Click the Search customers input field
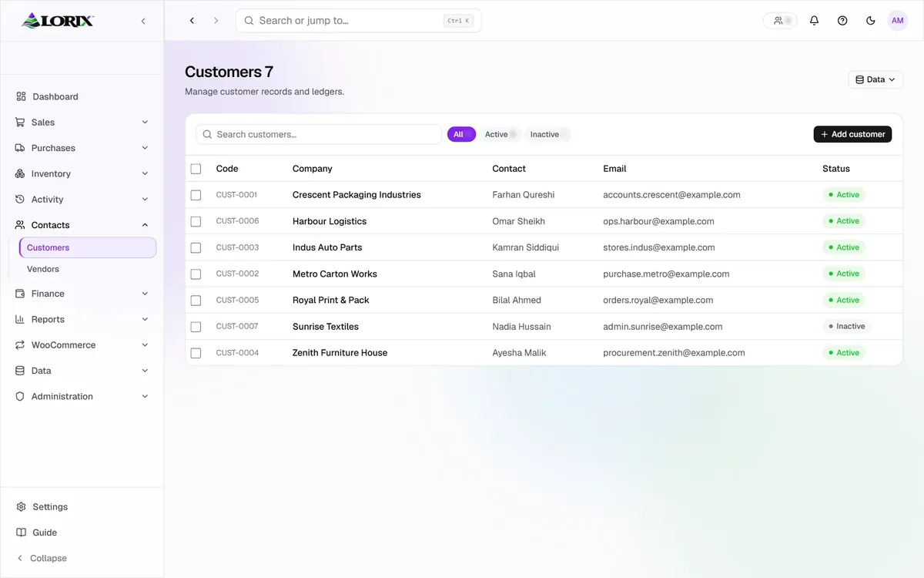 coord(319,134)
